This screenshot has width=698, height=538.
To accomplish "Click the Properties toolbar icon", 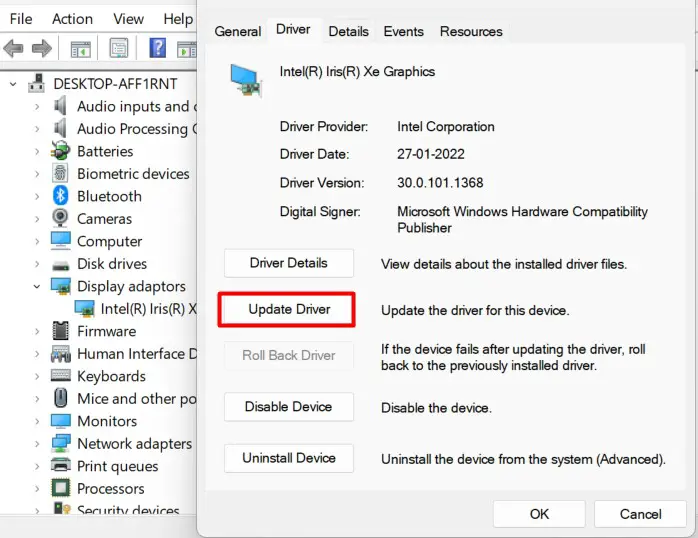I will pyautogui.click(x=119, y=48).
